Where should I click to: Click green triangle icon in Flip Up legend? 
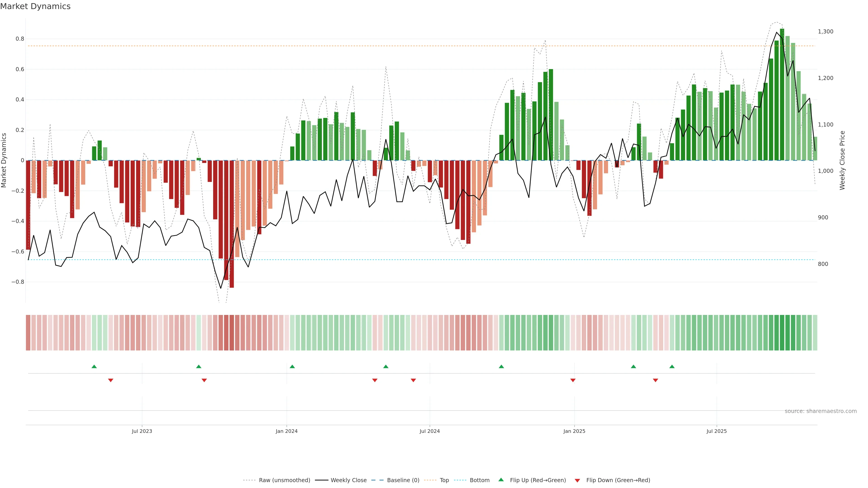point(501,480)
